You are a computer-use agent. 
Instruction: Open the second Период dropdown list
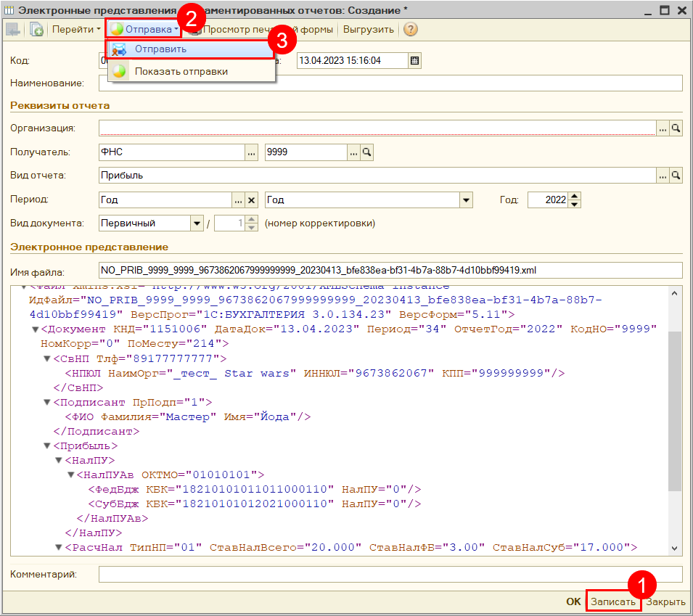[x=467, y=200]
